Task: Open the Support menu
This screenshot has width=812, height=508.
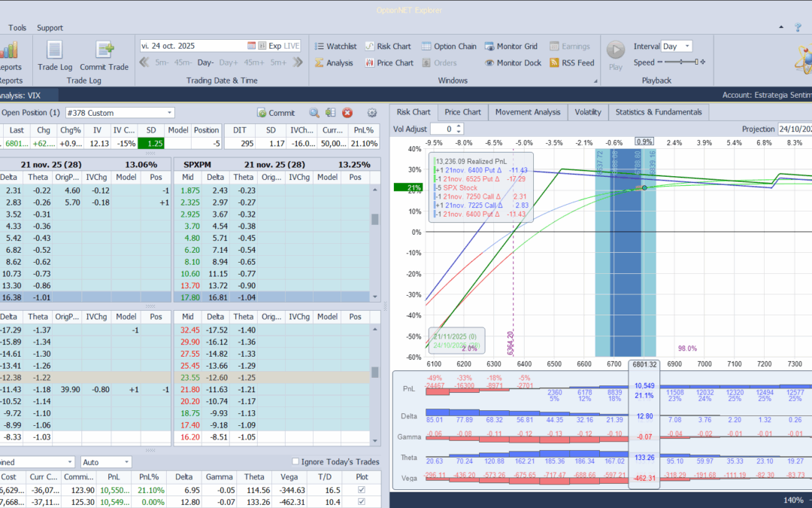Action: (50, 28)
